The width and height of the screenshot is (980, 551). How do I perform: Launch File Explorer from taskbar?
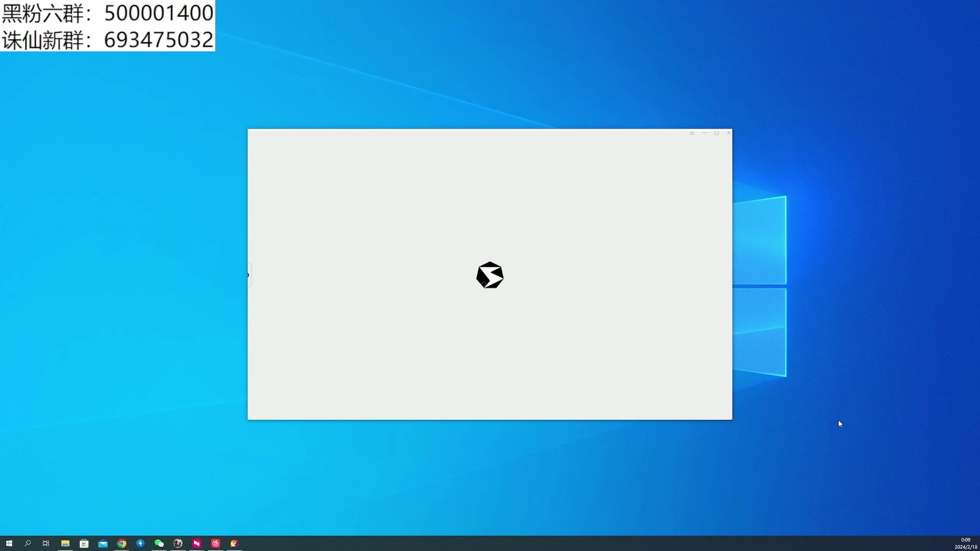[65, 543]
